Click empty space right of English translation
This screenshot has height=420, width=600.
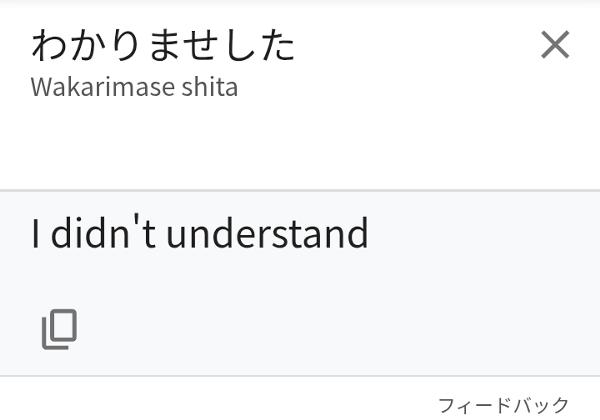pyautogui.click(x=482, y=233)
